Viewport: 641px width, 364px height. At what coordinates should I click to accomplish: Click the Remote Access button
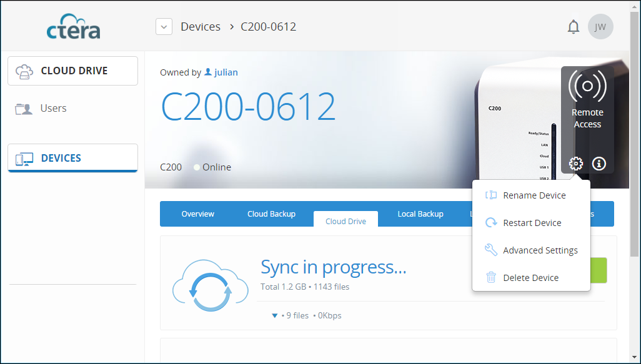pyautogui.click(x=587, y=100)
